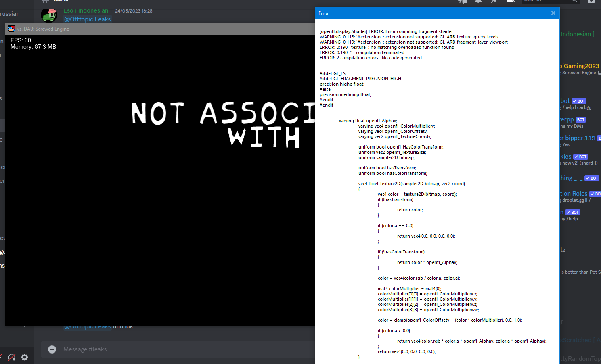
Task: Select the russian channel in sidebar
Action: pyautogui.click(x=9, y=13)
